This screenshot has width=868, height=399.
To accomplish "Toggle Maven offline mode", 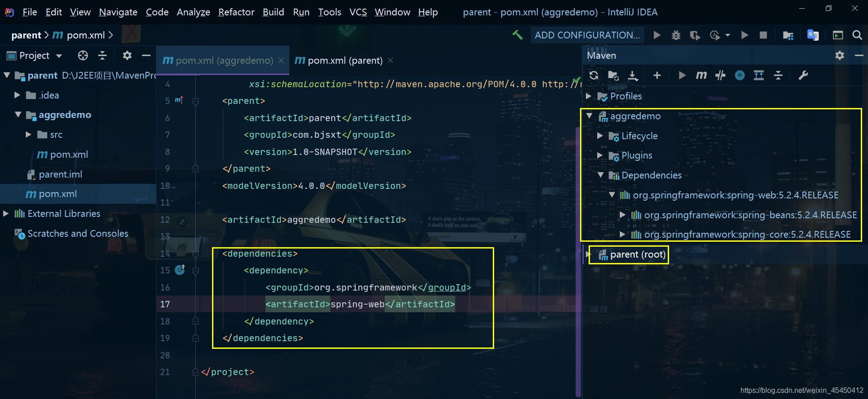I will pyautogui.click(x=740, y=75).
